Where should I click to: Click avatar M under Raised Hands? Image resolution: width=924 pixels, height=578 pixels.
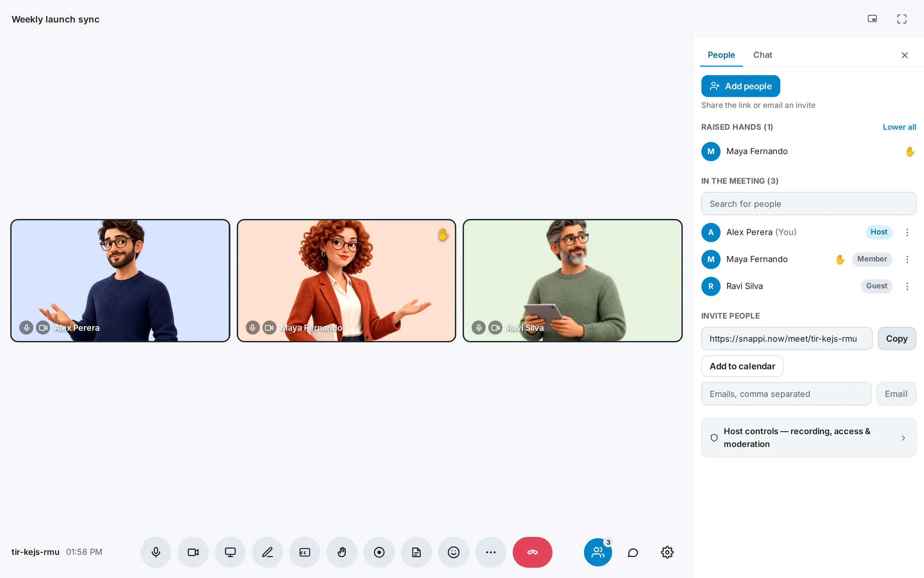(x=711, y=151)
